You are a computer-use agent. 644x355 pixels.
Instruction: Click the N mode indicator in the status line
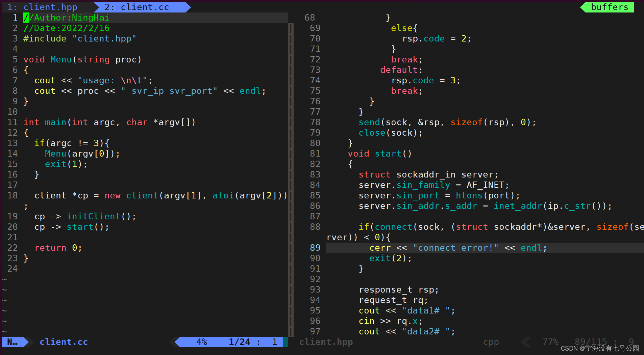(x=13, y=342)
